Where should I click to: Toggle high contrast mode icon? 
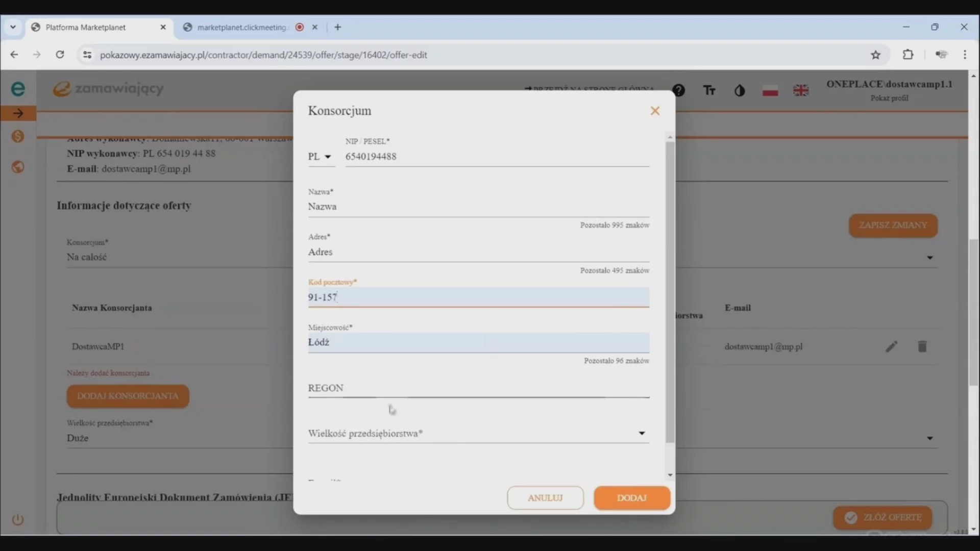[739, 91]
